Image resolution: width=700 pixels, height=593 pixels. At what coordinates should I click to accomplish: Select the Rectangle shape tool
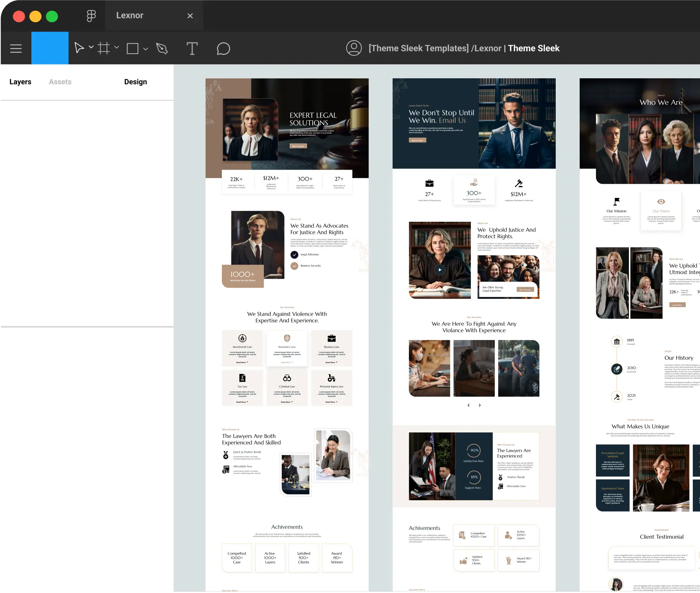click(x=132, y=48)
